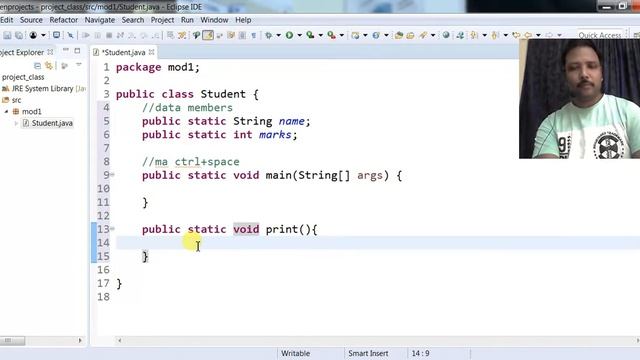Click in the Quick Access field
This screenshot has width=640, height=360.
point(600,35)
